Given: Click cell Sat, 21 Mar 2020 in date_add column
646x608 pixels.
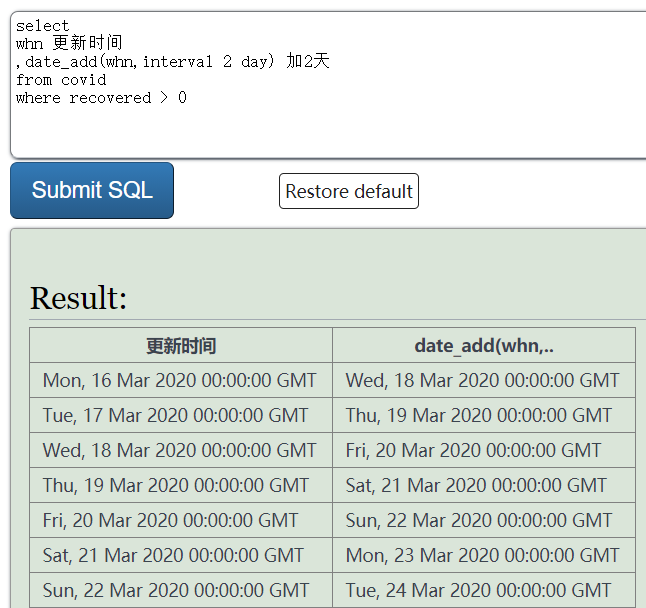Looking at the screenshot, I should 484,485.
